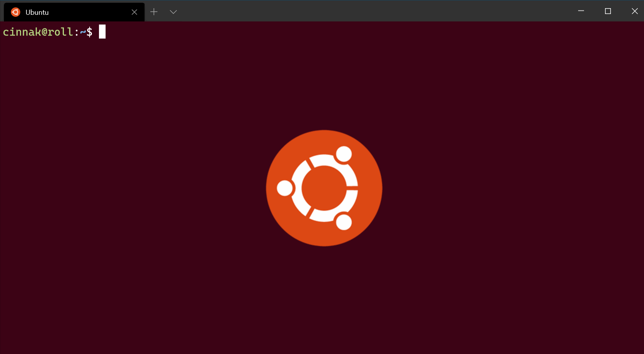
Task: Click the blinking block cursor
Action: (x=102, y=32)
